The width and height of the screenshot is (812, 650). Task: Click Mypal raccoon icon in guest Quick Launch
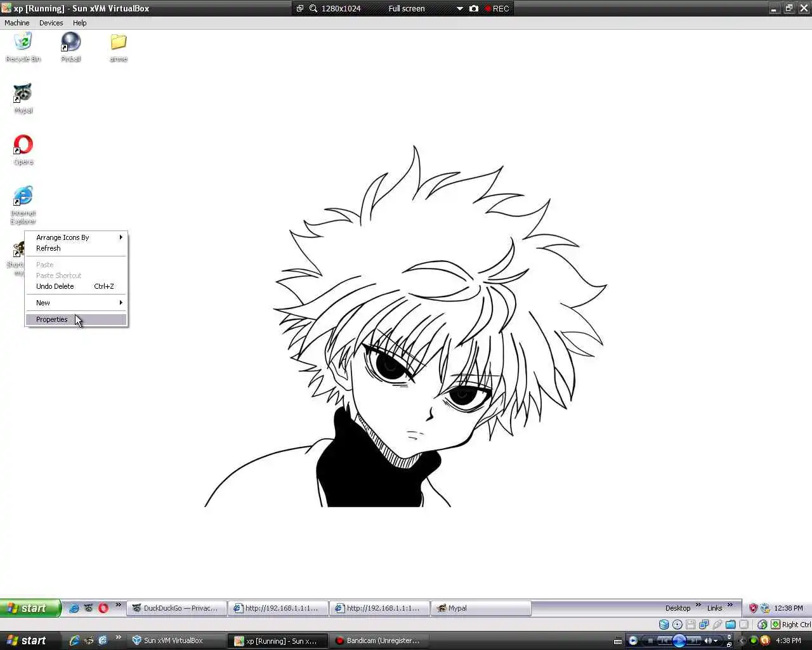click(89, 608)
